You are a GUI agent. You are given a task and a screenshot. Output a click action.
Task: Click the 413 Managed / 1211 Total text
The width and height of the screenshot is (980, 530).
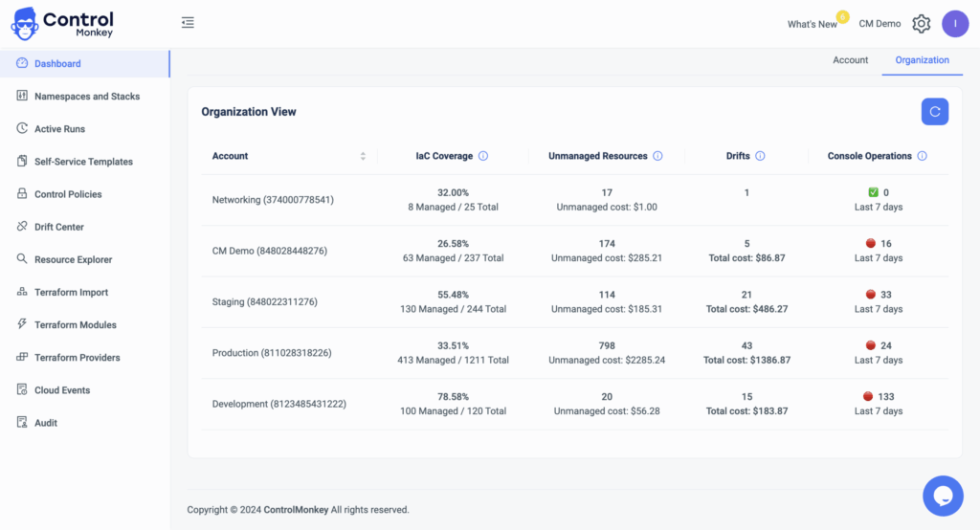tap(453, 360)
